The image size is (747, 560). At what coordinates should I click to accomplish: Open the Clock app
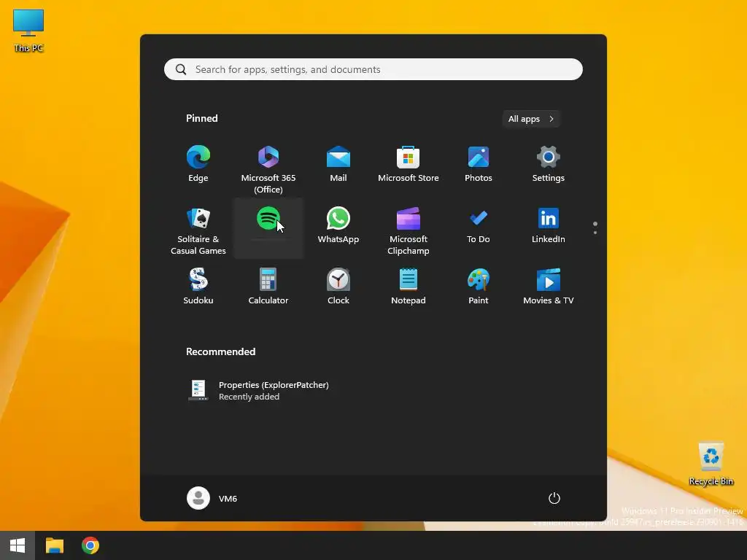338,286
